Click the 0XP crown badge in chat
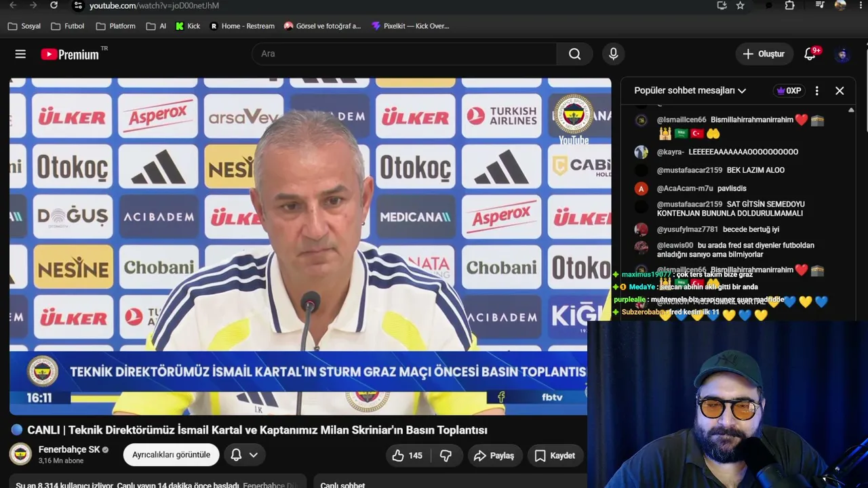This screenshot has height=488, width=868. point(789,91)
